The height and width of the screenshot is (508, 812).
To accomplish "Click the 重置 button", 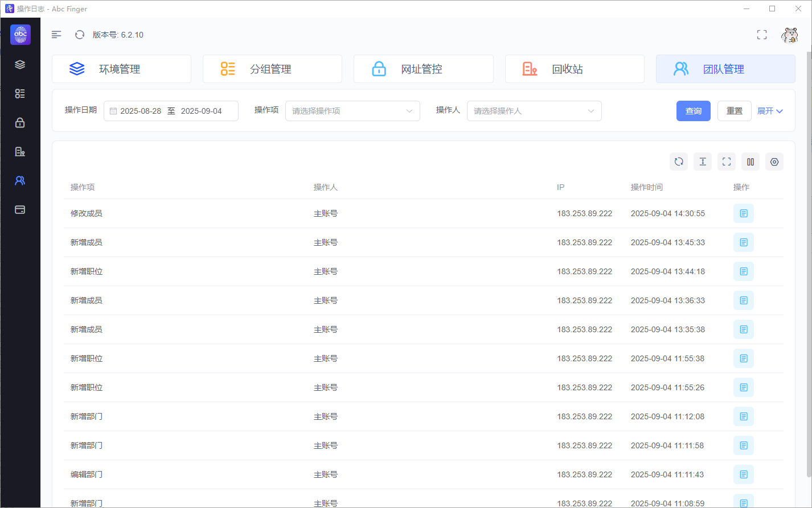I will click(x=735, y=111).
